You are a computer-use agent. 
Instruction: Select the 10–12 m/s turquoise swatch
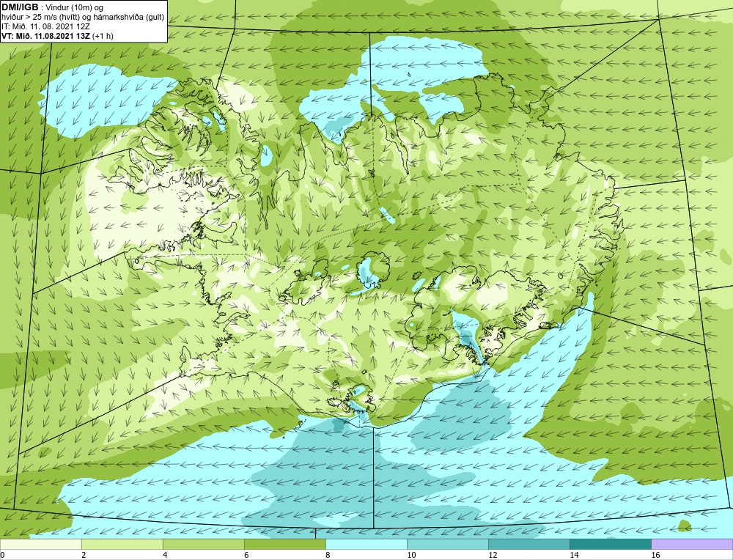click(447, 544)
